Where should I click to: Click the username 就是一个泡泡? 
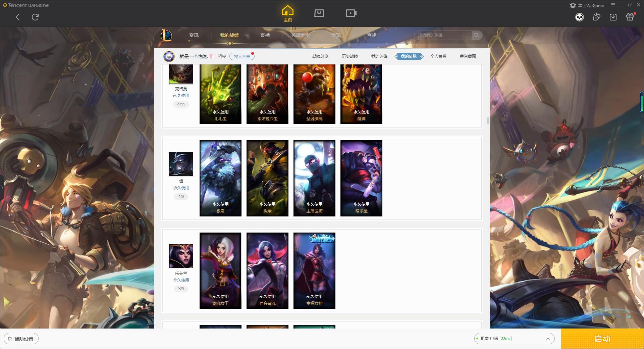coord(194,56)
